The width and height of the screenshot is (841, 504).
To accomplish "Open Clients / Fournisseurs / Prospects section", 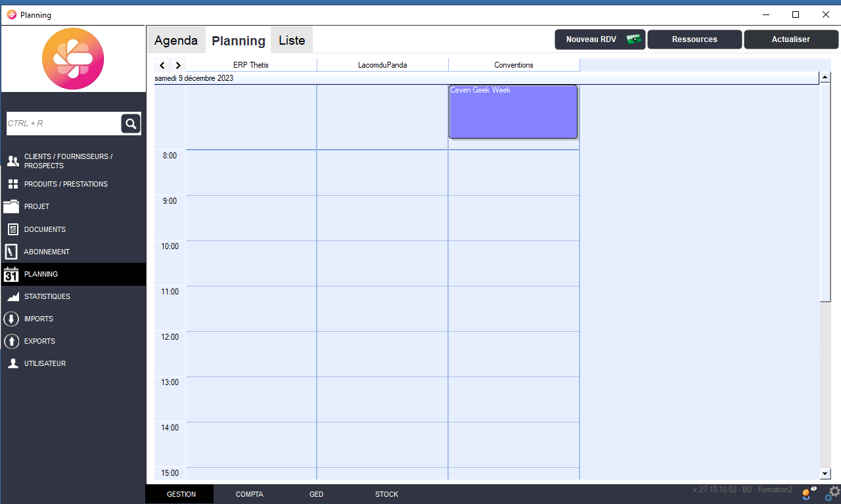I will coord(12,161).
